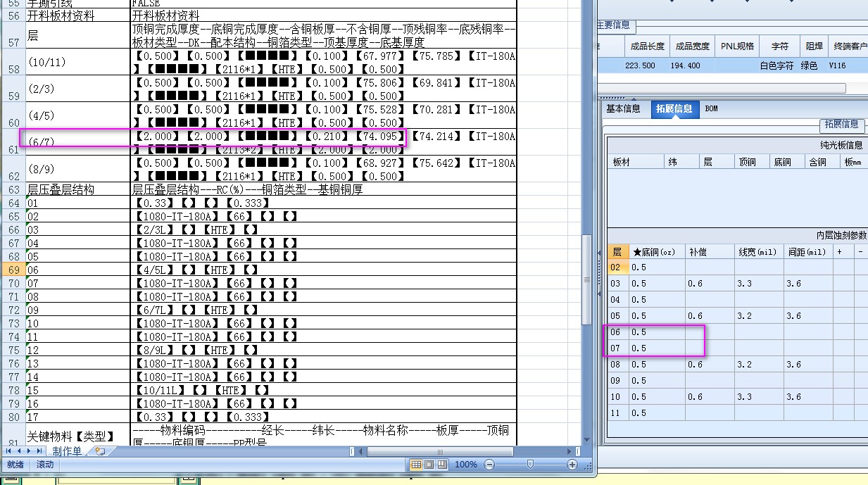Click the 间距(mil) column header
The width and height of the screenshot is (868, 485).
pyautogui.click(x=808, y=252)
